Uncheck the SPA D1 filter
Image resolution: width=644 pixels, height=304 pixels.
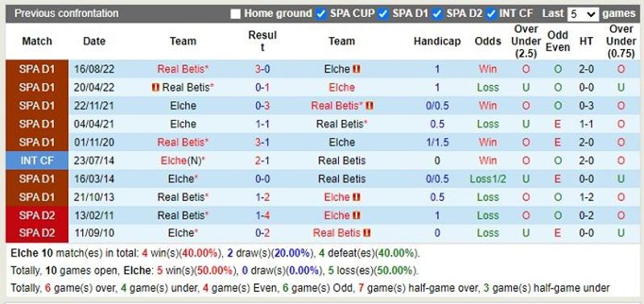383,14
